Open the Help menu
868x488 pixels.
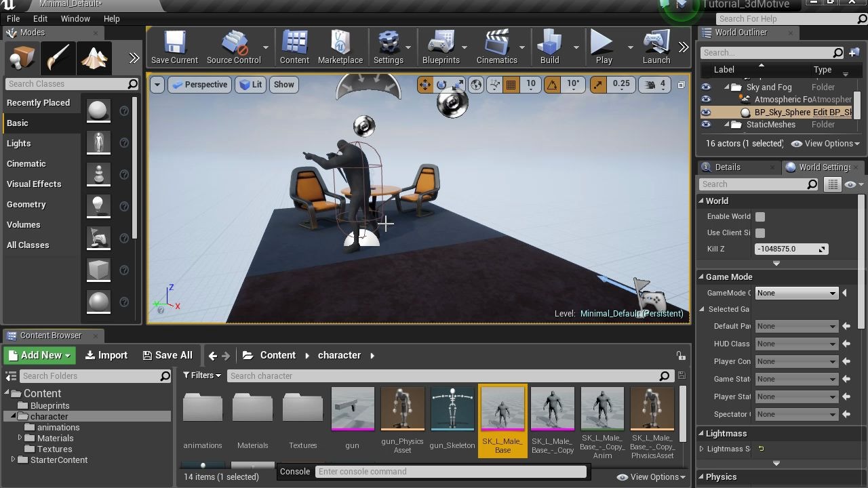pyautogui.click(x=111, y=19)
